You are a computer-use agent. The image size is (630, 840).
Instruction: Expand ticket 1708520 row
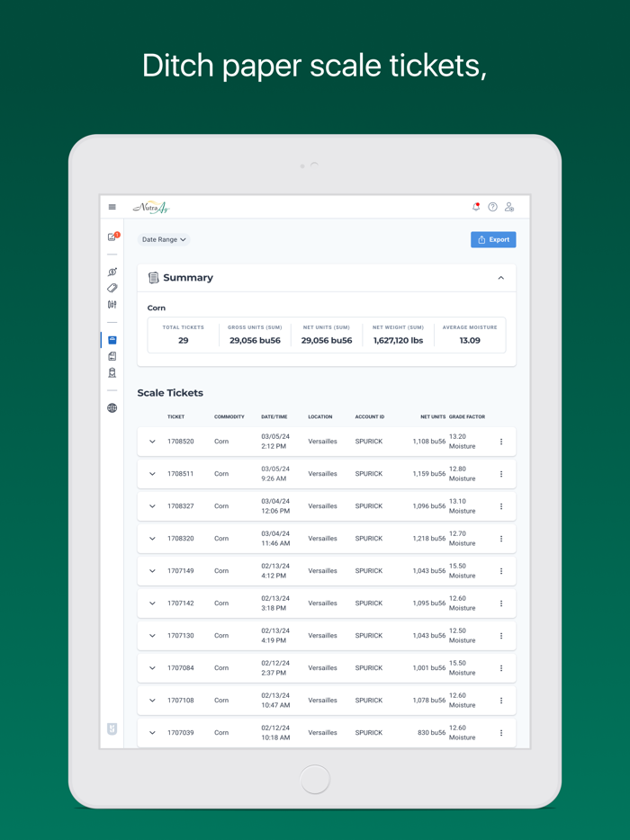pos(152,442)
